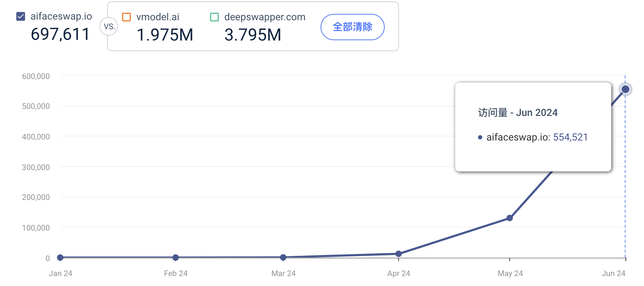Click the 3.795M visits value
644x286 pixels.
[x=253, y=35]
